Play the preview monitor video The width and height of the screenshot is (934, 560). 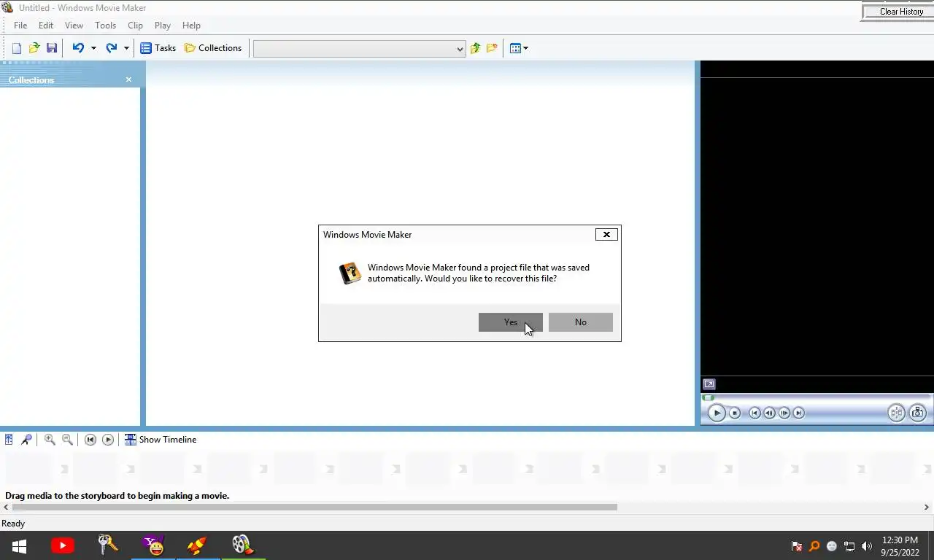tap(717, 413)
